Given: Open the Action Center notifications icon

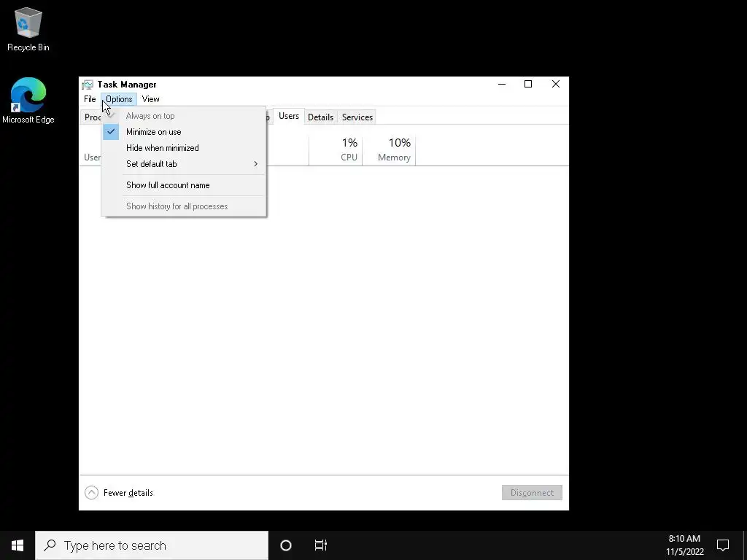Looking at the screenshot, I should (x=723, y=545).
